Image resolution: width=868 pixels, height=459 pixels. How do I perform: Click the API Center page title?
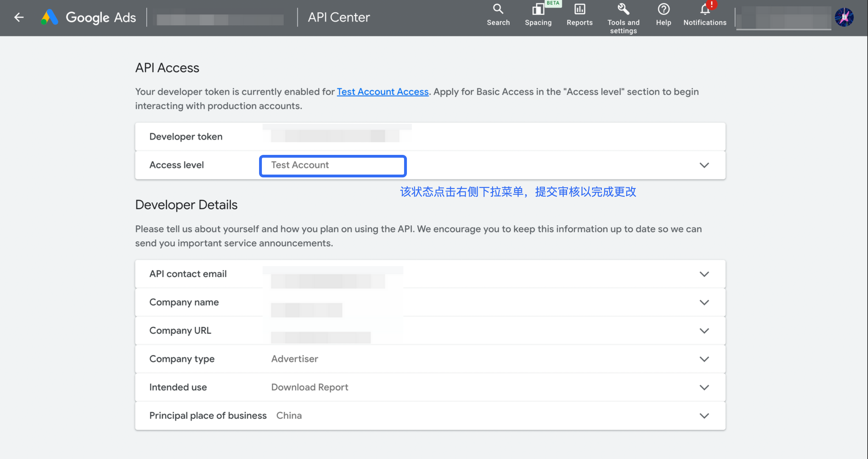tap(339, 17)
